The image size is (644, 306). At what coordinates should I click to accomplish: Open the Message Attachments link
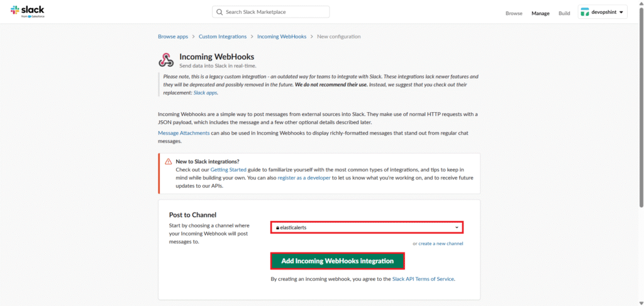pyautogui.click(x=184, y=133)
